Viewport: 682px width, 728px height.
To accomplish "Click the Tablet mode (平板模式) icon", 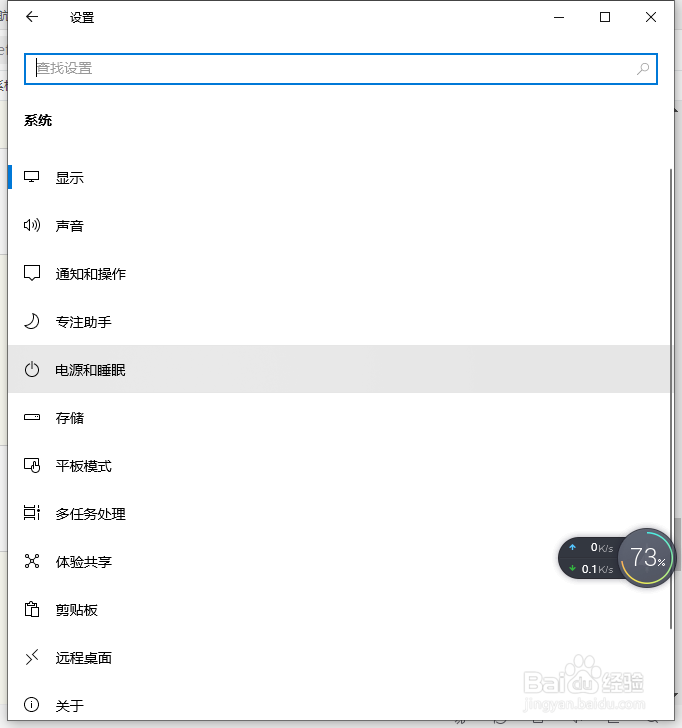I will click(32, 466).
